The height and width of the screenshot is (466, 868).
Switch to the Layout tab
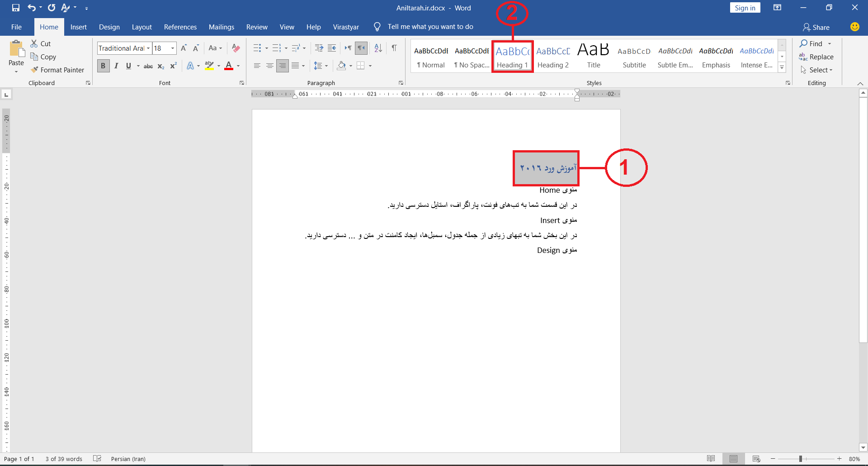[x=142, y=27]
